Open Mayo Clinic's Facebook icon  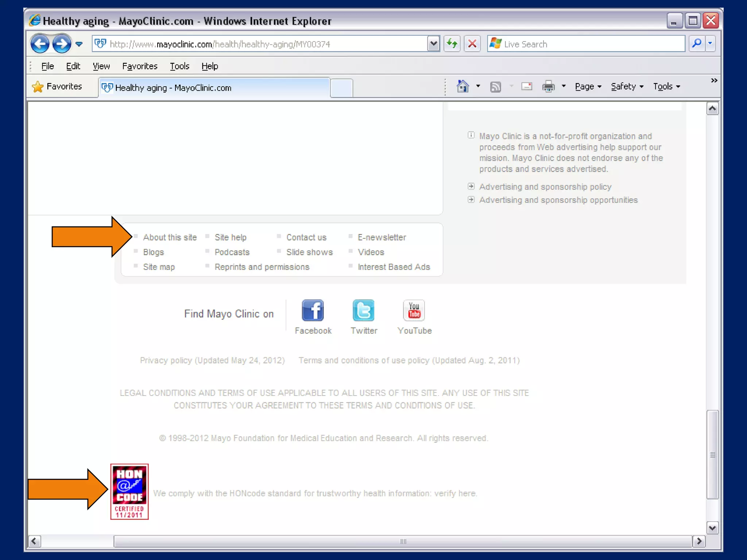pyautogui.click(x=313, y=310)
